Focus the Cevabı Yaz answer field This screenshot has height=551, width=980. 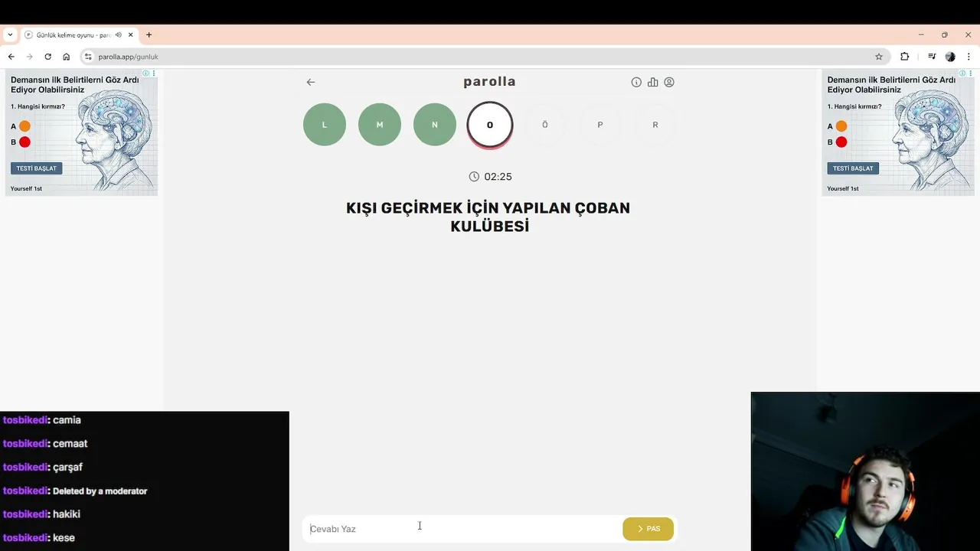(x=462, y=529)
